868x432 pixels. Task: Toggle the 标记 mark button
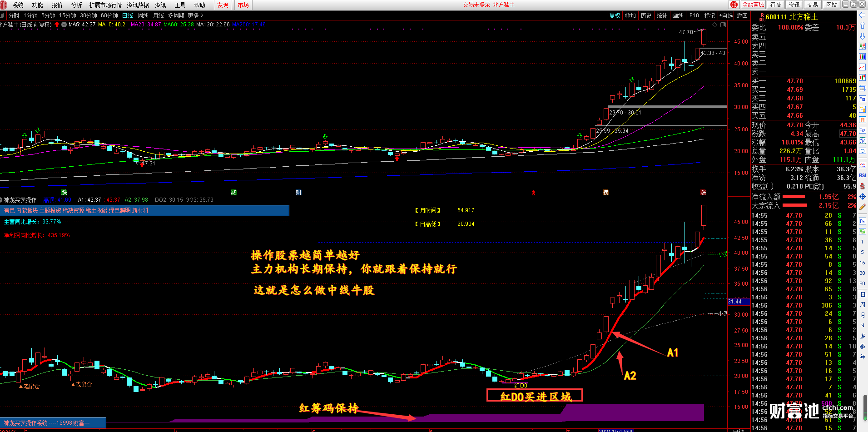[x=709, y=15]
